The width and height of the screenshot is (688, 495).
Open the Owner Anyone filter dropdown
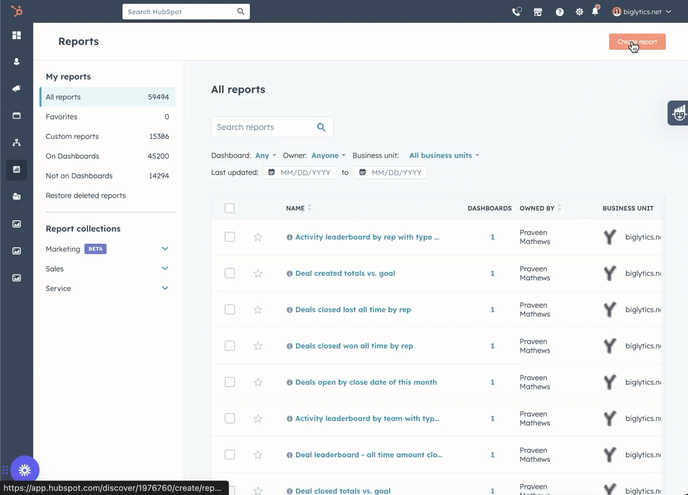pyautogui.click(x=328, y=155)
